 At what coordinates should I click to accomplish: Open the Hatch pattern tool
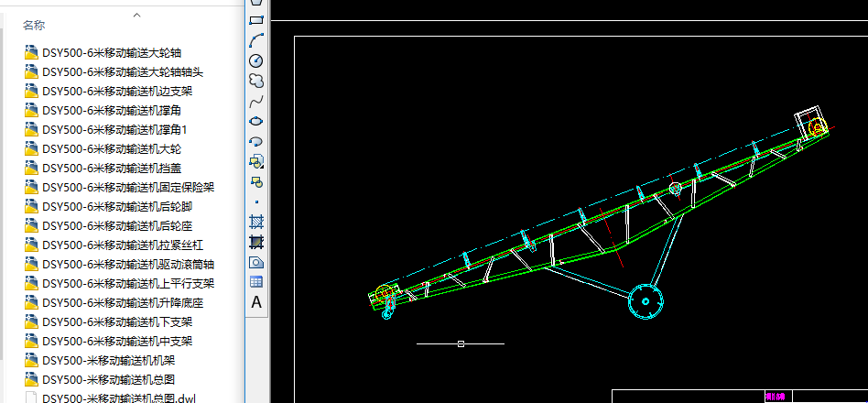point(256,222)
